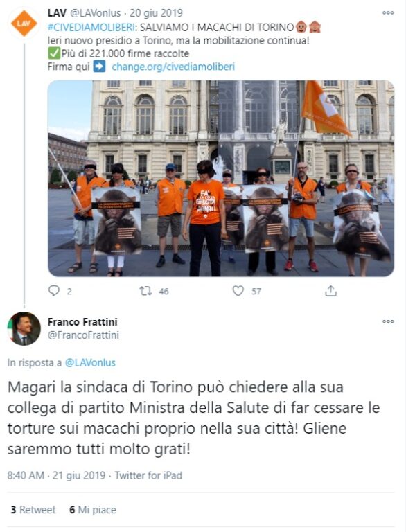Screen dimensions: 406x532
Task: View the 6 Mi piace list
Action: [93, 510]
